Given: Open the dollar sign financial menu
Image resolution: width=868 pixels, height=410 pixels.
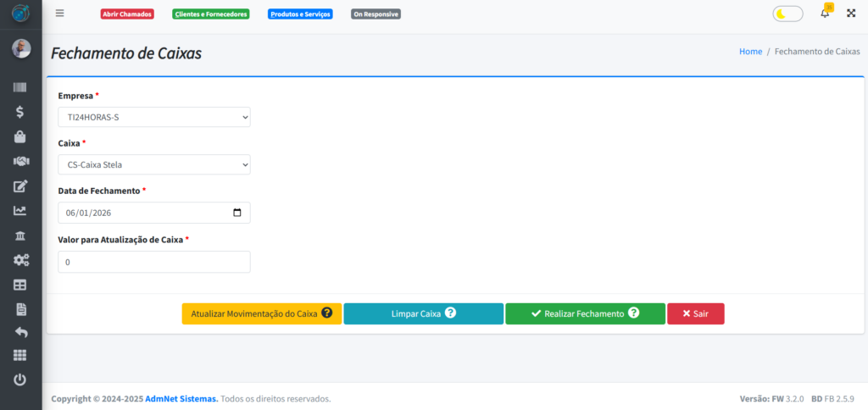Looking at the screenshot, I should 20,112.
